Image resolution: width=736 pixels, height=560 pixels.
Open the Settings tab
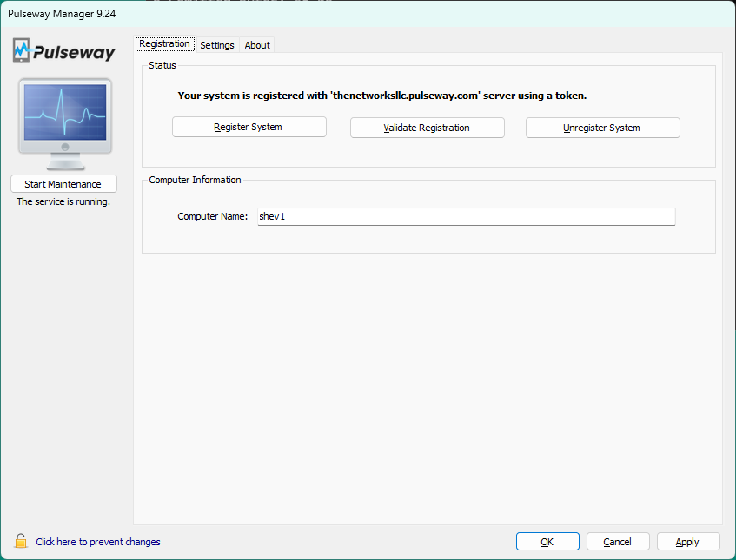tap(217, 45)
